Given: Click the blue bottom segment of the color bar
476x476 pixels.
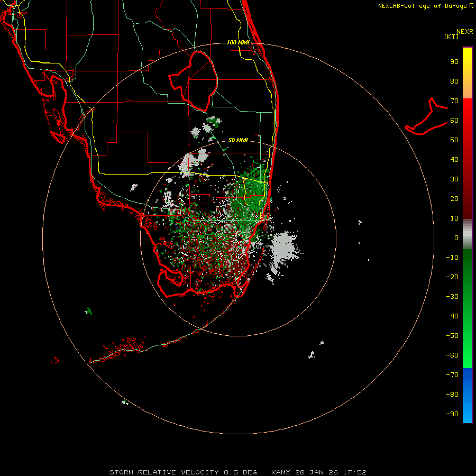Looking at the screenshot, I should pos(467,396).
